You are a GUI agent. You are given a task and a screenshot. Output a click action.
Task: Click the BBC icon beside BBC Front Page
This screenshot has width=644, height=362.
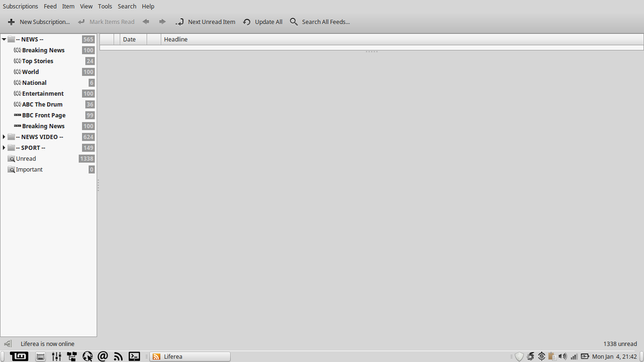click(17, 115)
